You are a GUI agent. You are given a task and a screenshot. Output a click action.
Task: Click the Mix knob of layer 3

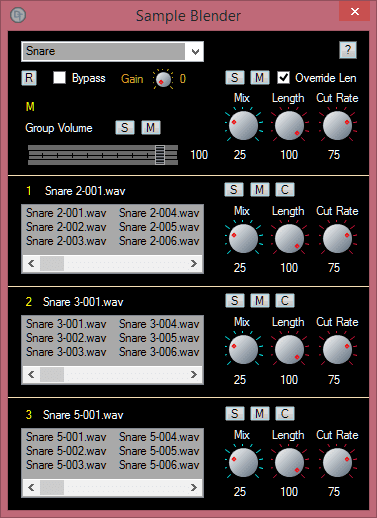[x=243, y=462]
